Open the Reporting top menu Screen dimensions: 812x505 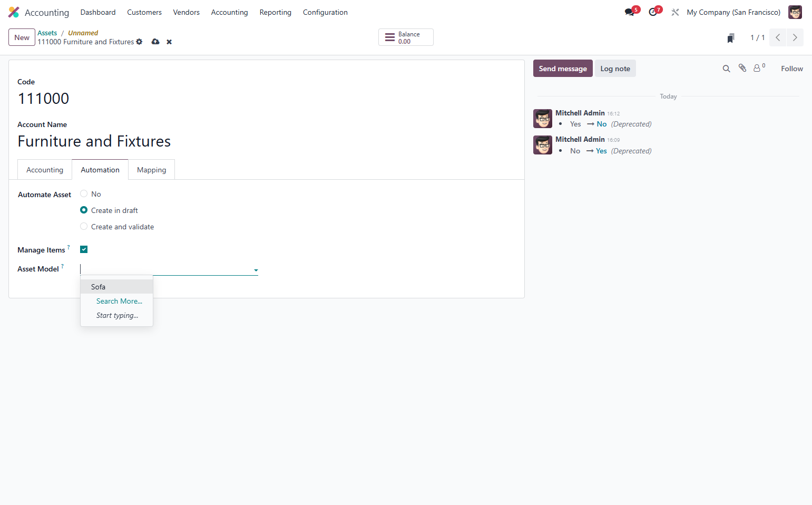[x=275, y=12]
